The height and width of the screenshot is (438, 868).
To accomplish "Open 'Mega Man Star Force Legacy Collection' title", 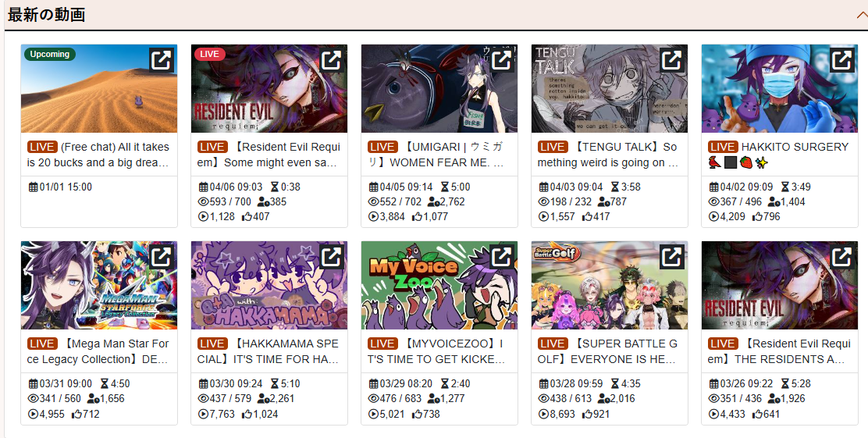I will click(x=98, y=351).
